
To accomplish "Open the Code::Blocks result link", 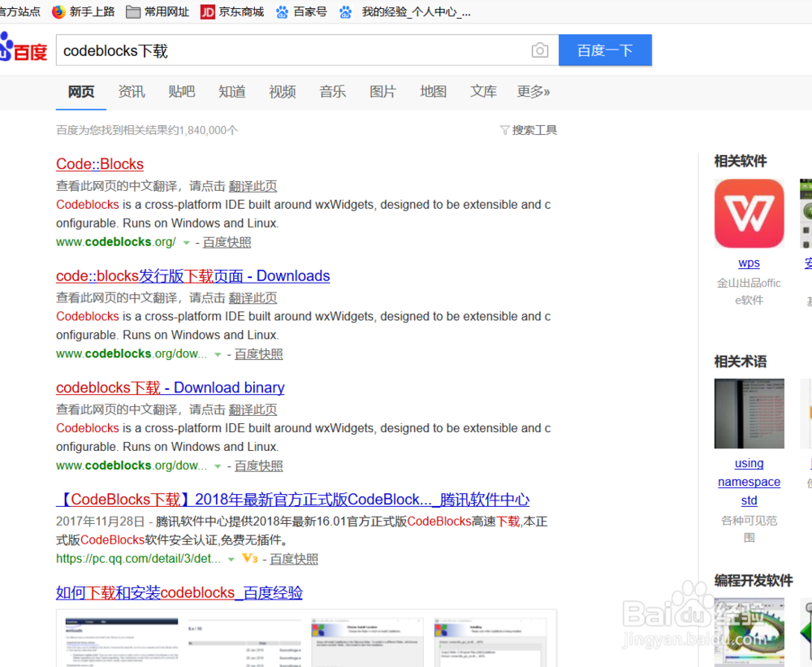I will [x=99, y=164].
